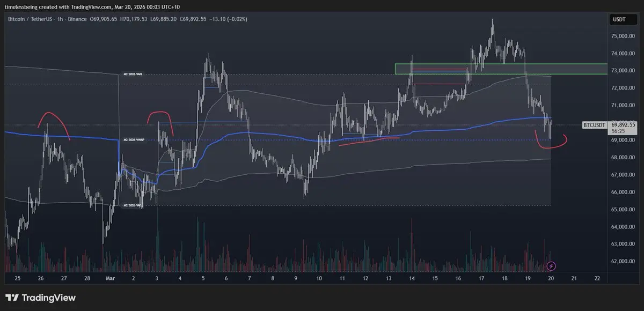644x311 pixels.
Task: Click date 22 on the time axis
Action: tap(597, 279)
